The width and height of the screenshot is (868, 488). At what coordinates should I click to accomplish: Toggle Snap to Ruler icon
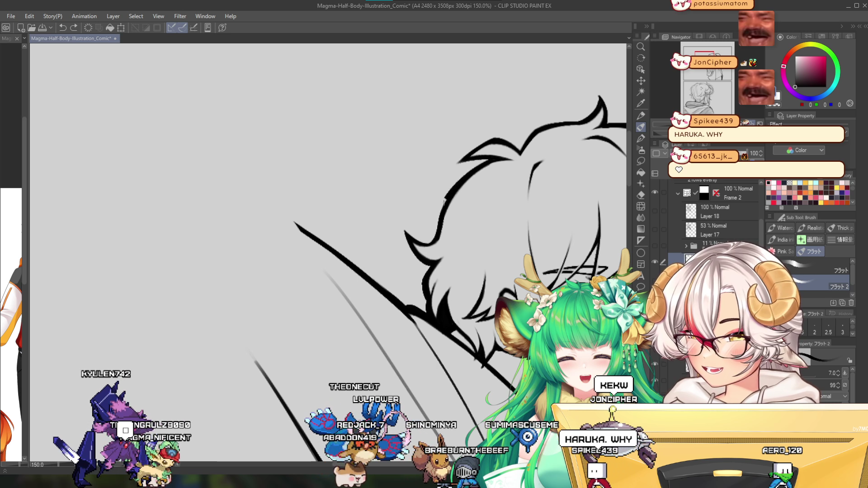[171, 28]
